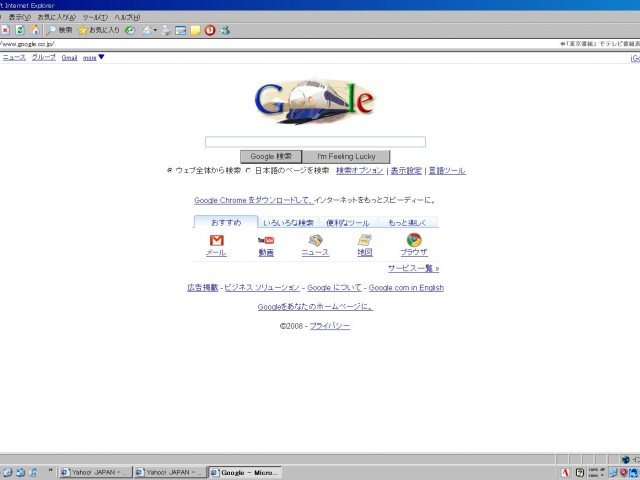Click the History icon in toolbar

(x=130, y=30)
